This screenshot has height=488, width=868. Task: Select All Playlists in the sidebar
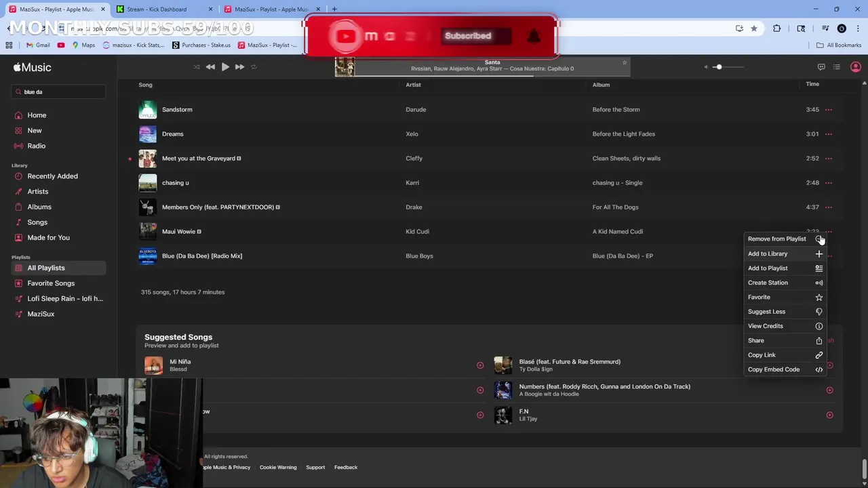coord(58,268)
